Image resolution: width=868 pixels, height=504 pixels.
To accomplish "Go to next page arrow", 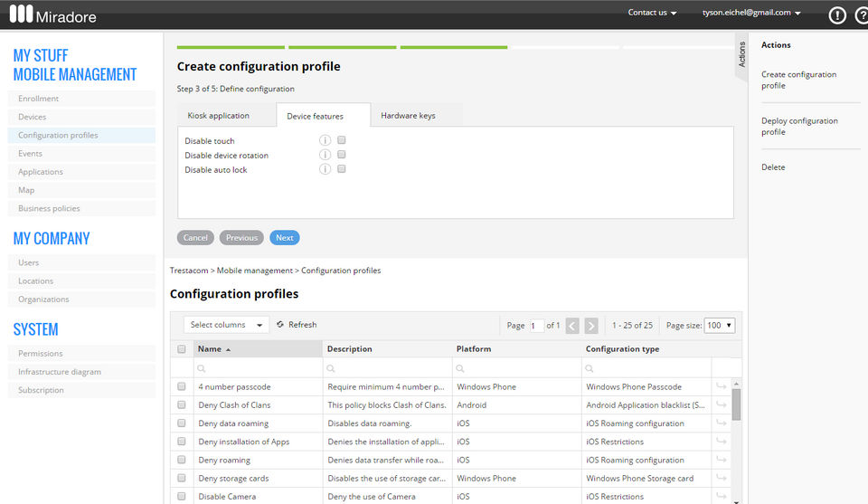I will click(591, 326).
